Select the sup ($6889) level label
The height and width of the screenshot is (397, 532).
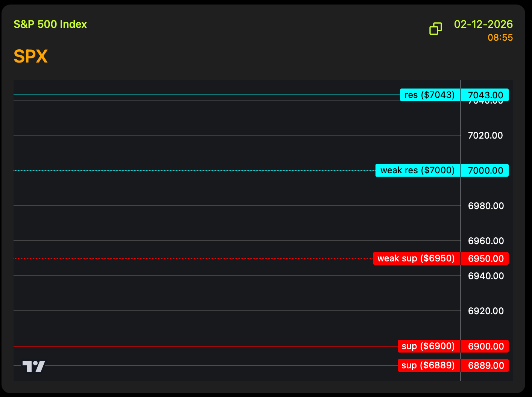(x=429, y=365)
